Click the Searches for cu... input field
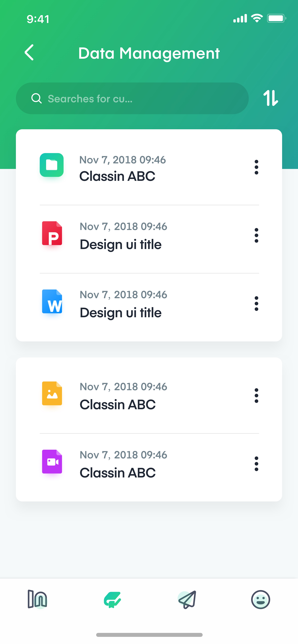 132,98
